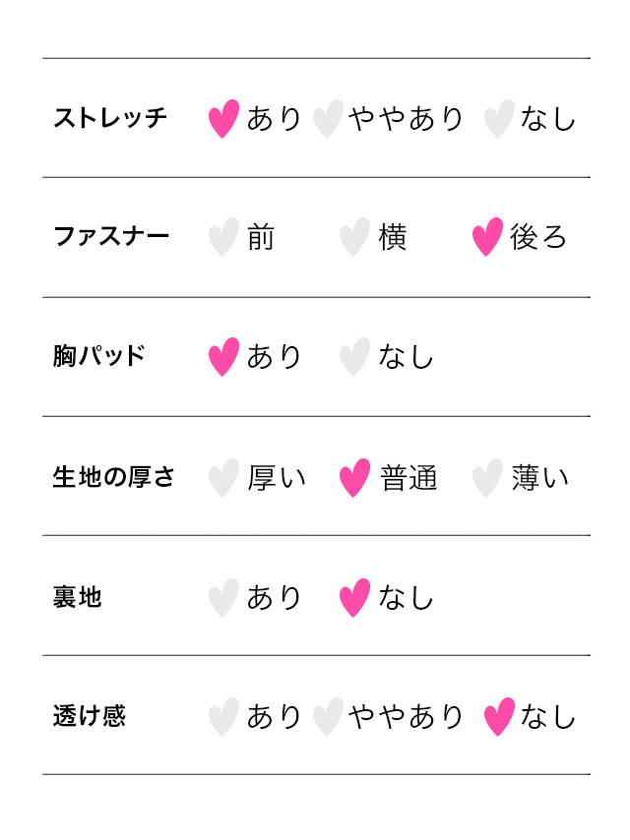The width and height of the screenshot is (630, 840).
Task: Choose the 普通 heart for 生地の厚さ
Action: coord(354,477)
